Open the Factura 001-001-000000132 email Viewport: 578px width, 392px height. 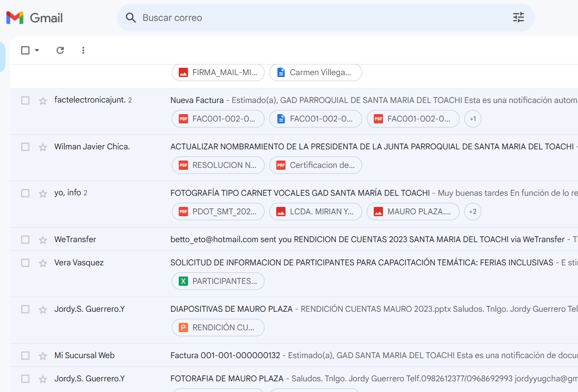225,355
